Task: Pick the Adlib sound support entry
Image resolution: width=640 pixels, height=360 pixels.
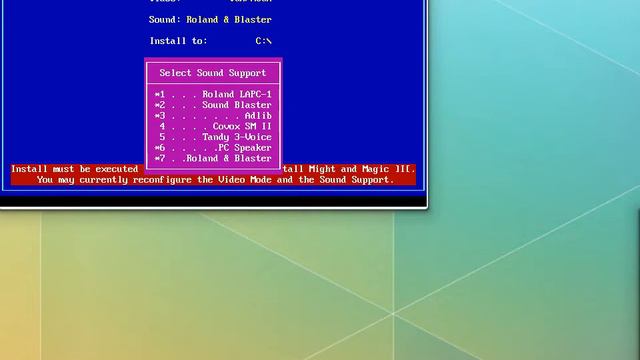Action: tap(213, 116)
